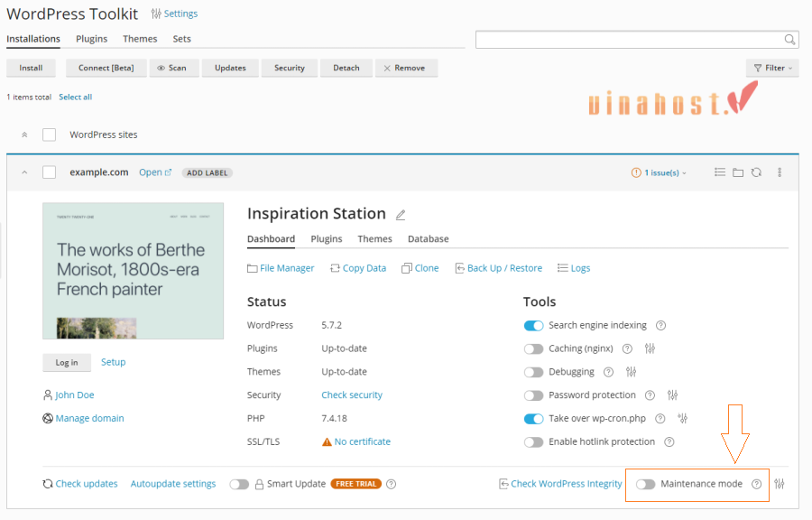This screenshot has width=812, height=520.
Task: Click the search magnifier icon
Action: click(789, 40)
